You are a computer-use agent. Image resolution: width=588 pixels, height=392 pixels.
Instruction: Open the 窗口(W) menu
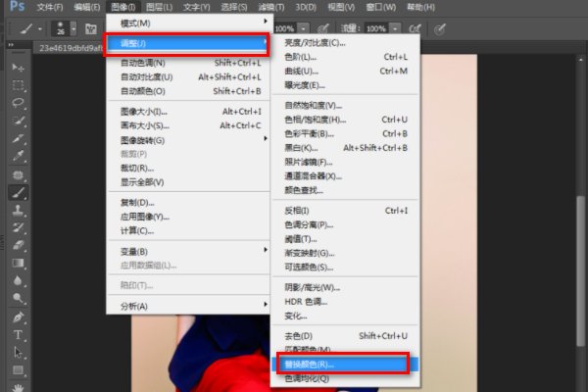[380, 7]
